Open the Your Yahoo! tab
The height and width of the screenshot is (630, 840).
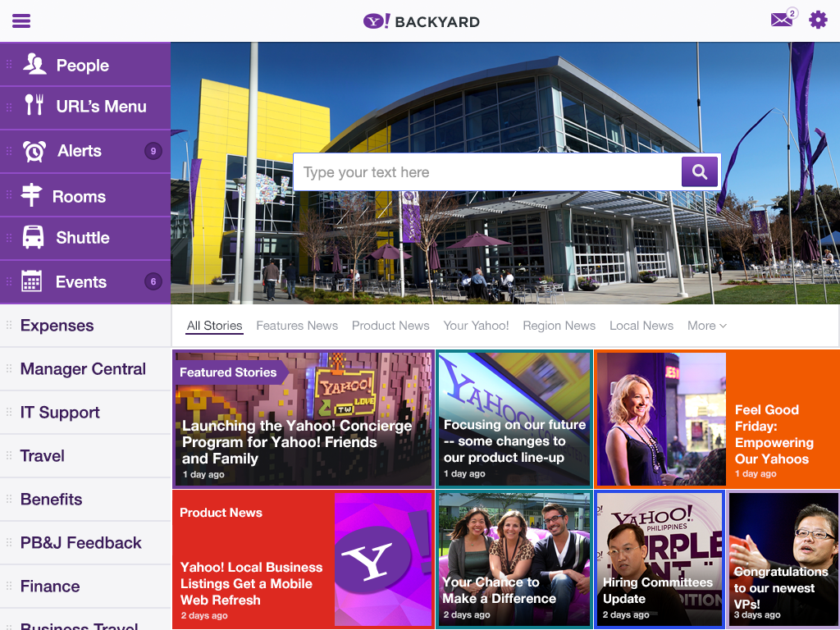coord(476,326)
